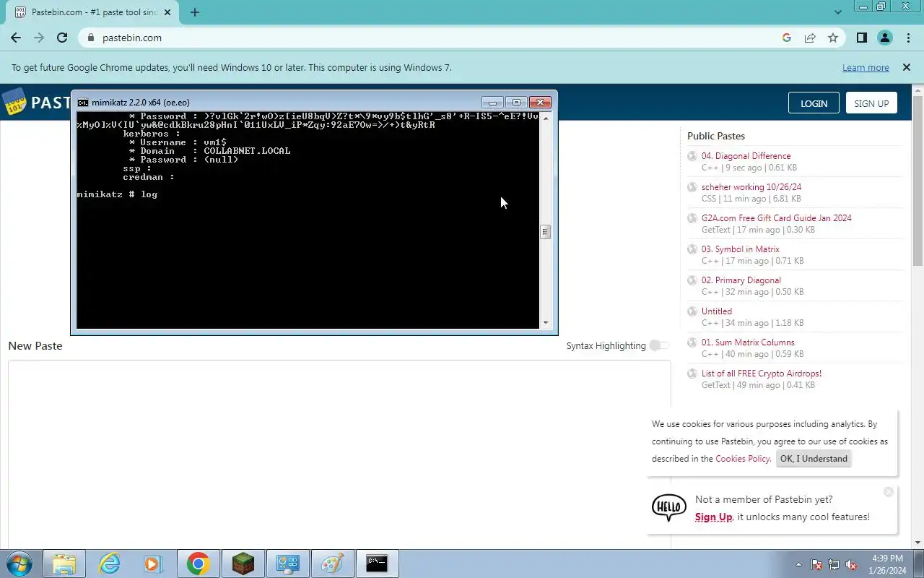This screenshot has height=578, width=924.
Task: Click the taskbar clock showing 4:39 PM
Action: (887, 564)
